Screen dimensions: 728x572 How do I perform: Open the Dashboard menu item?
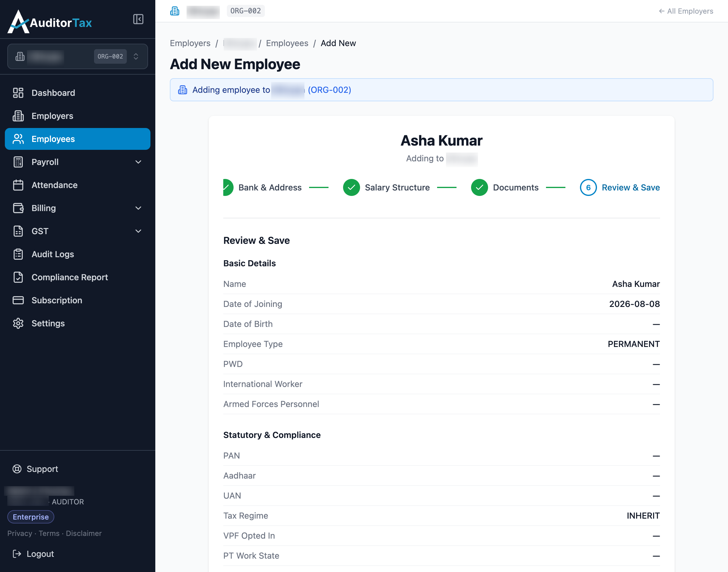[x=77, y=93]
